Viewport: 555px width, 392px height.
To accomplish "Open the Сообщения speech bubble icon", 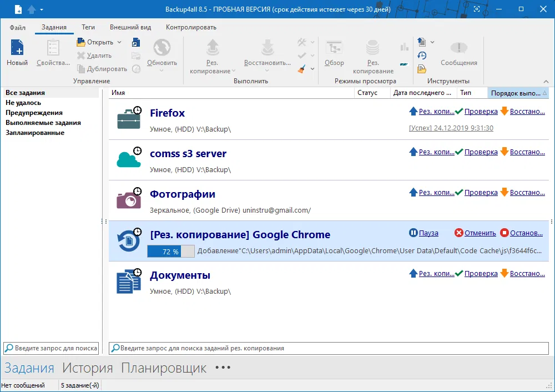I will (x=459, y=47).
